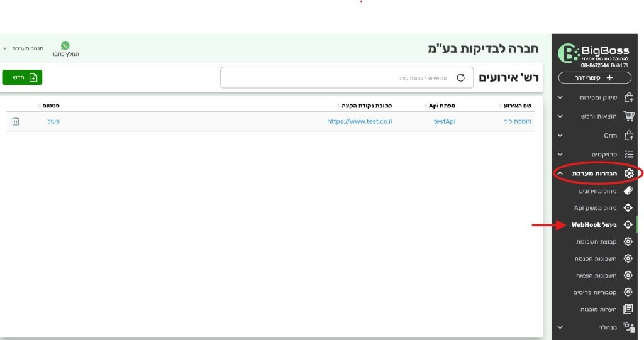Open ניהול ממשק Api menu item
644x340 pixels.
(x=595, y=208)
